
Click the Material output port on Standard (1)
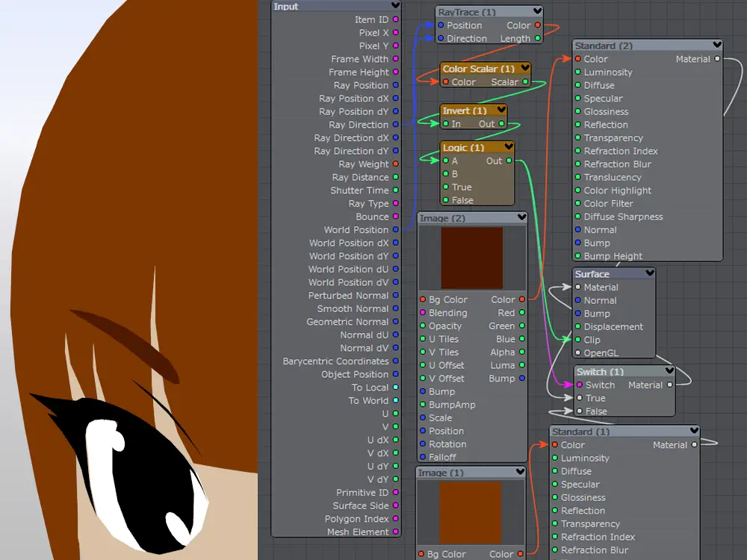click(x=695, y=445)
